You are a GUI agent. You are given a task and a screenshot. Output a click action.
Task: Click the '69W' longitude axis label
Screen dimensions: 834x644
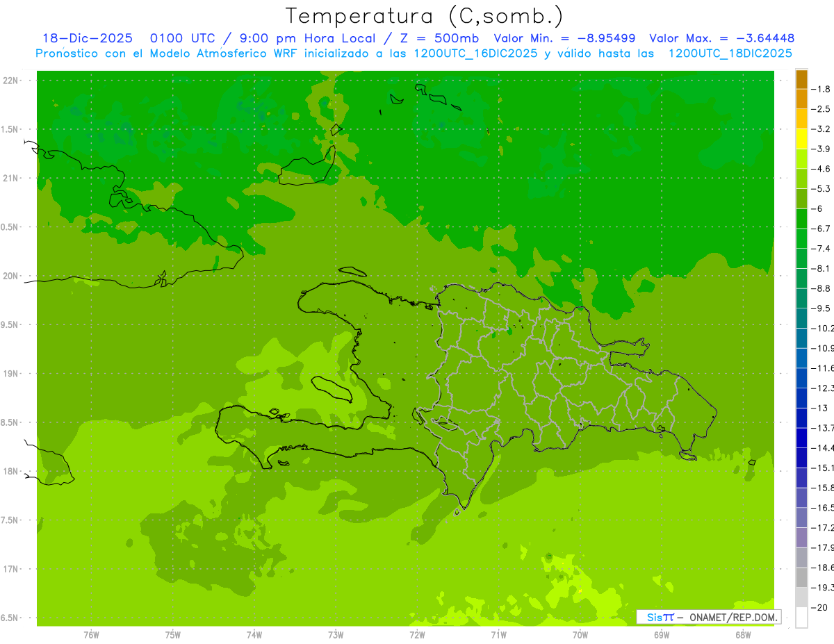point(662,634)
